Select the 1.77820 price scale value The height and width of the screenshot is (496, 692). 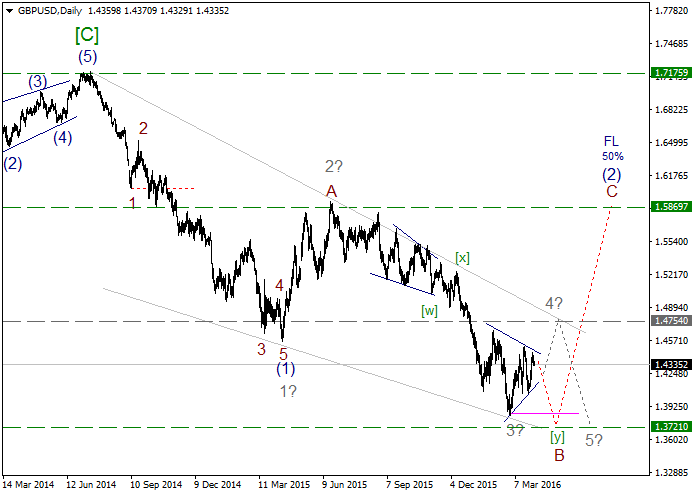671,11
